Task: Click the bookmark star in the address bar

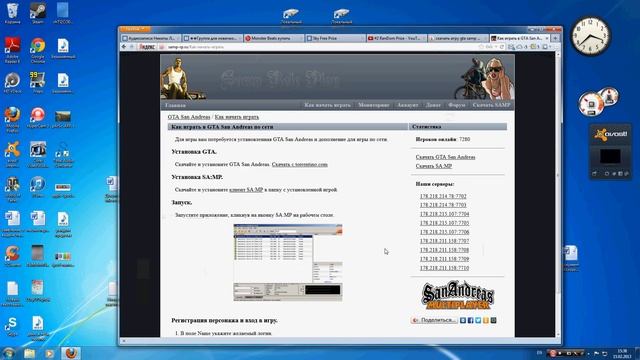Action: [x=481, y=47]
